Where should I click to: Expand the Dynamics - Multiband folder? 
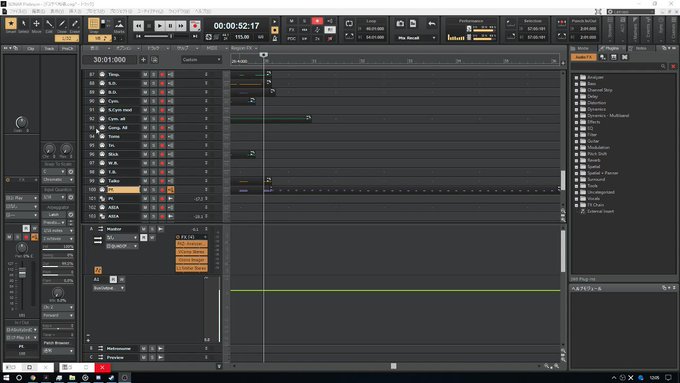576,116
